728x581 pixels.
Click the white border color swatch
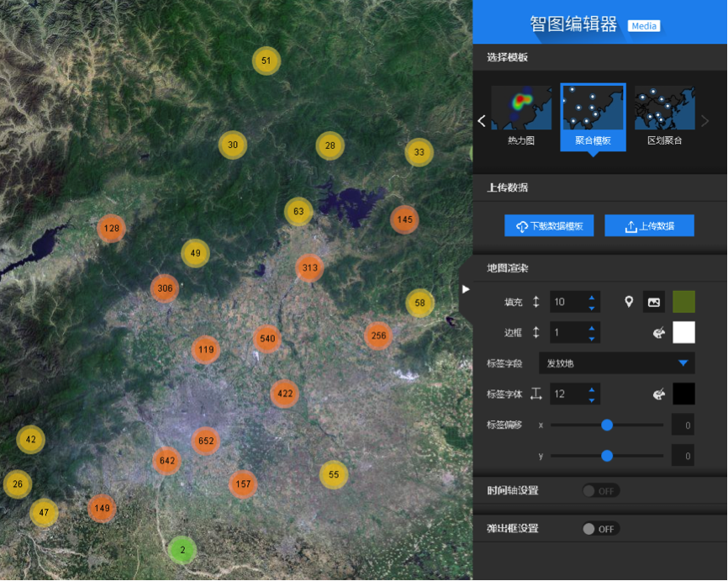click(x=683, y=332)
